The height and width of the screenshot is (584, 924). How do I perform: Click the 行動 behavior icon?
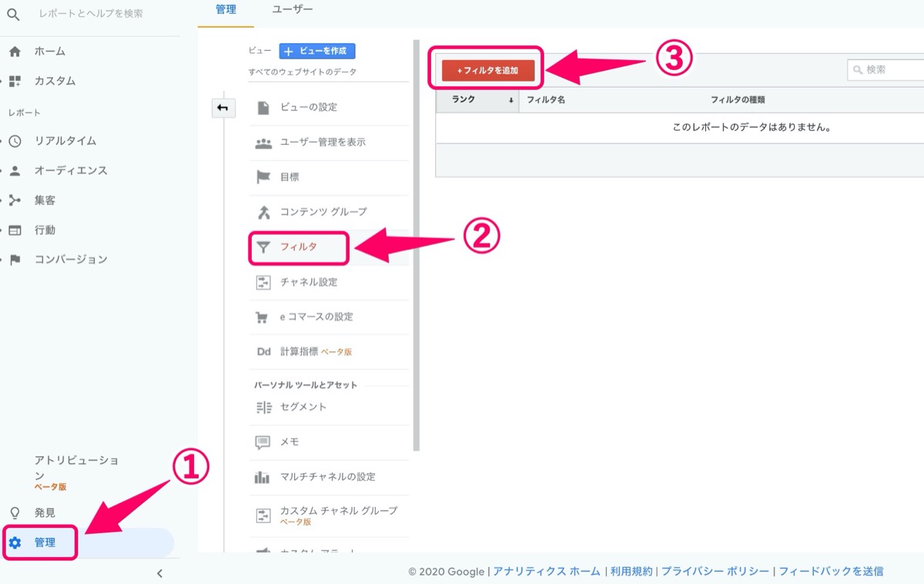click(15, 230)
